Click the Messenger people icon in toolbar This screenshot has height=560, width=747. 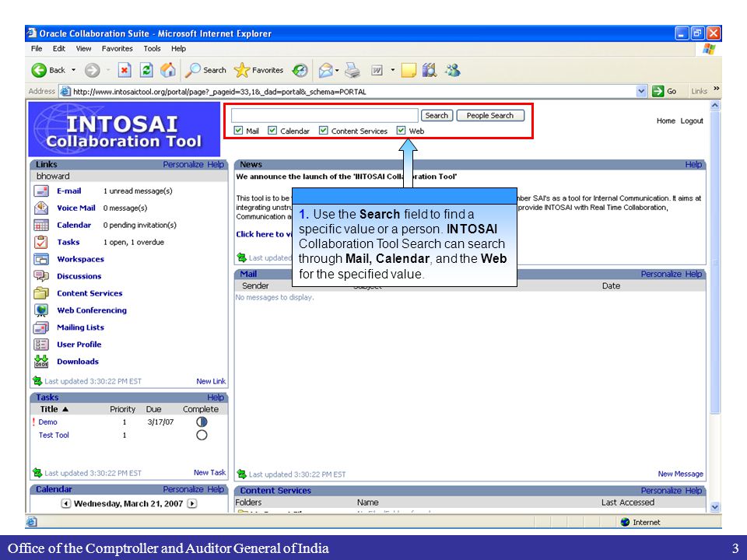pos(453,71)
